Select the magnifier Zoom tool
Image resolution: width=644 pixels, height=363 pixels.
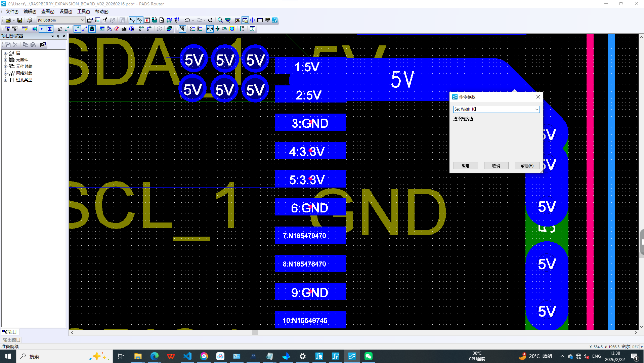[x=220, y=20]
